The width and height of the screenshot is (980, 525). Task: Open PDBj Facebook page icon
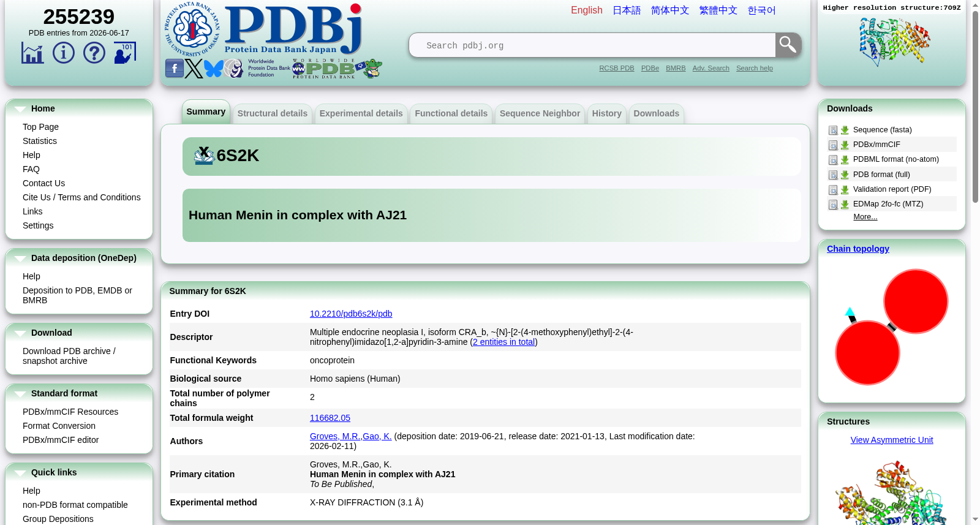[x=174, y=69]
